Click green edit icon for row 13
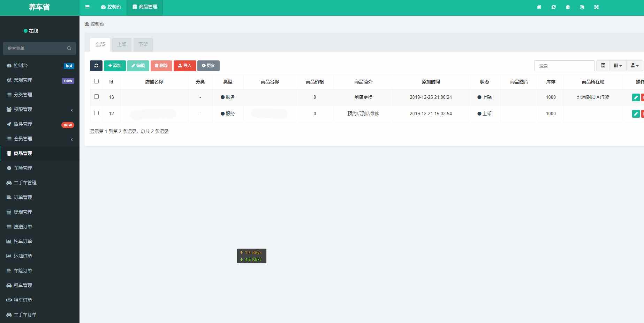 (x=636, y=97)
